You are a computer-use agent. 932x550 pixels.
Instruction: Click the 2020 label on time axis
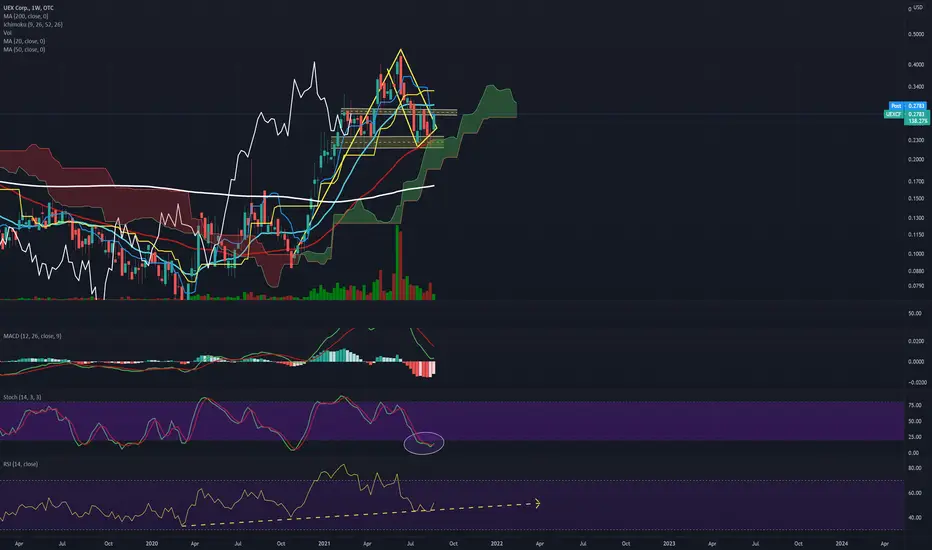tap(152, 543)
